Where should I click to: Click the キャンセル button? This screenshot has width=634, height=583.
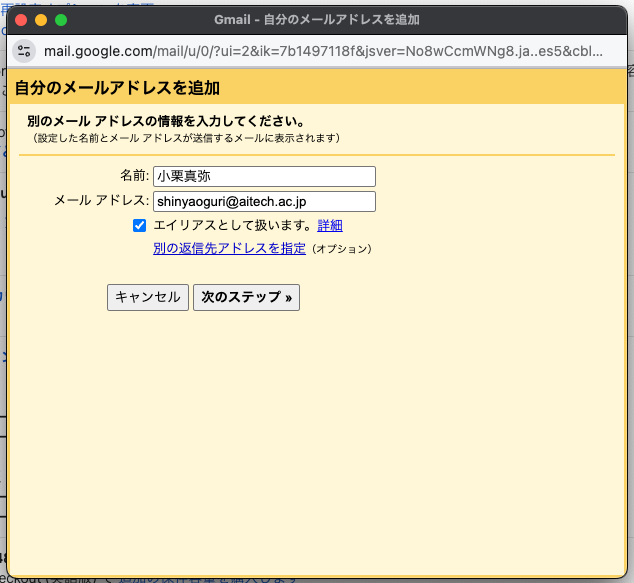pyautogui.click(x=148, y=297)
